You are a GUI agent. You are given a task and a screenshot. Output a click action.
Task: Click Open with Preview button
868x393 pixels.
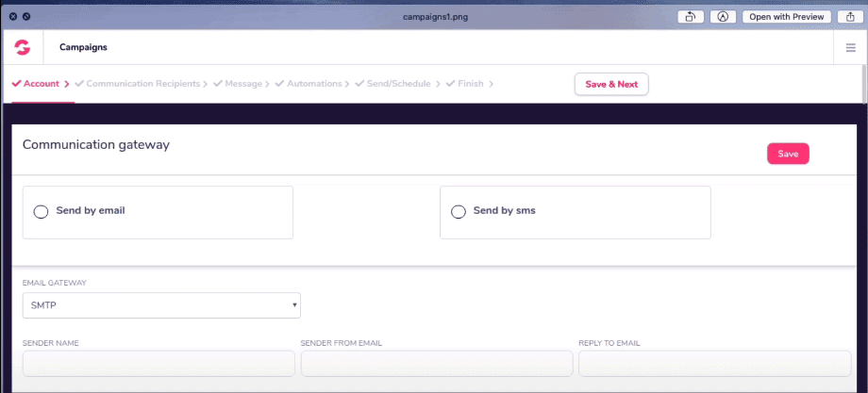click(786, 16)
